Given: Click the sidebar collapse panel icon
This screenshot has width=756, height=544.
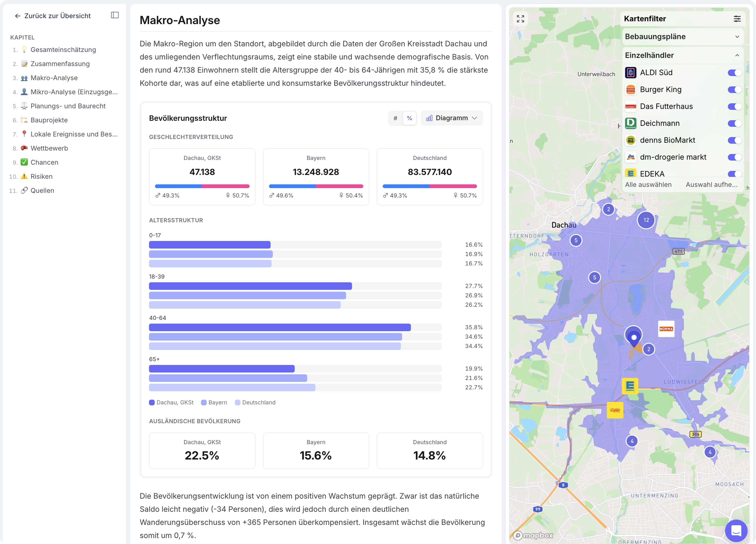Looking at the screenshot, I should 115,15.
